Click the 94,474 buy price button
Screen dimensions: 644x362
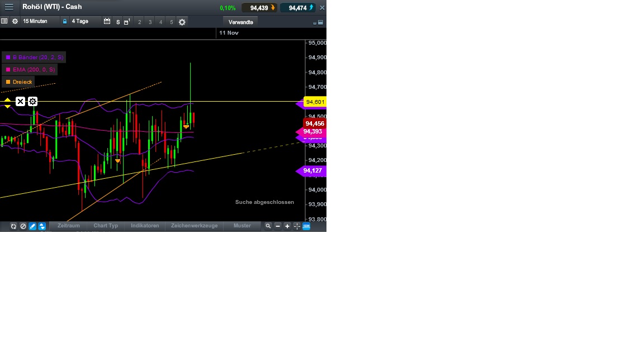click(298, 7)
